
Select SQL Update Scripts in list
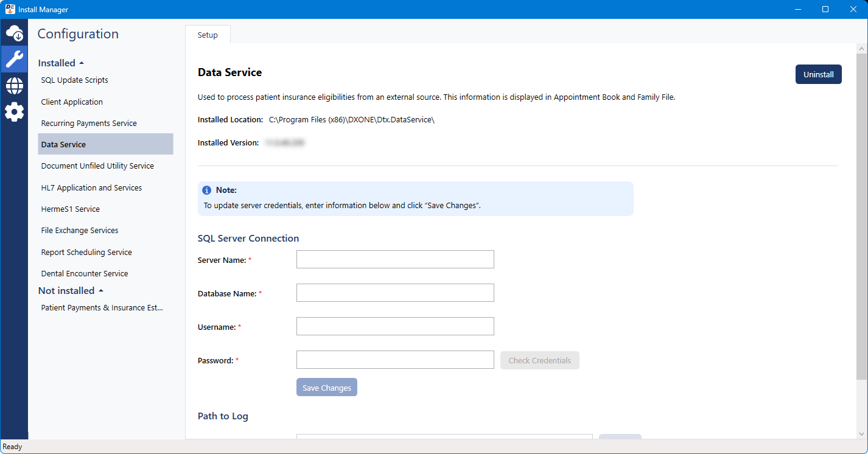coord(74,80)
